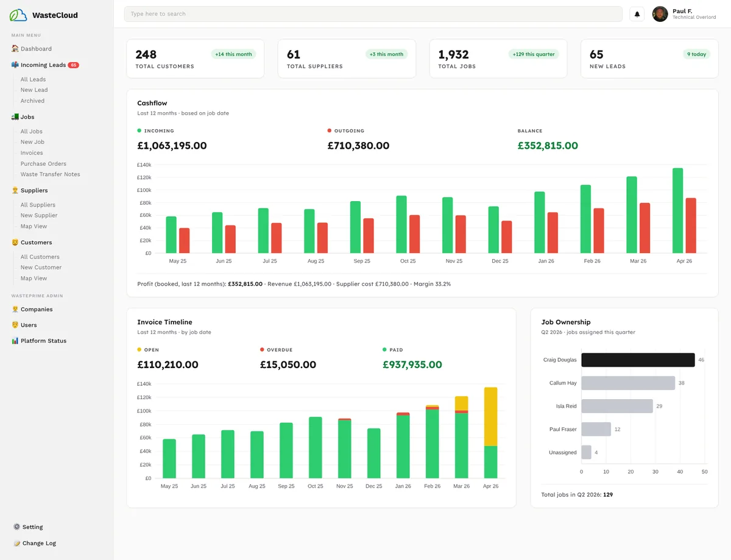The width and height of the screenshot is (731, 560).
Task: Open Platform Status page
Action: tap(43, 341)
